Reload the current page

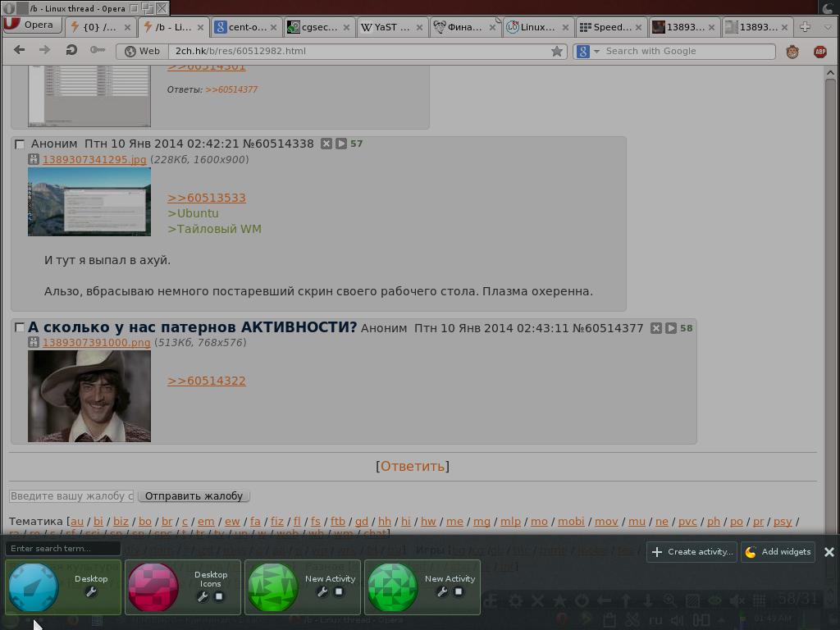click(71, 50)
